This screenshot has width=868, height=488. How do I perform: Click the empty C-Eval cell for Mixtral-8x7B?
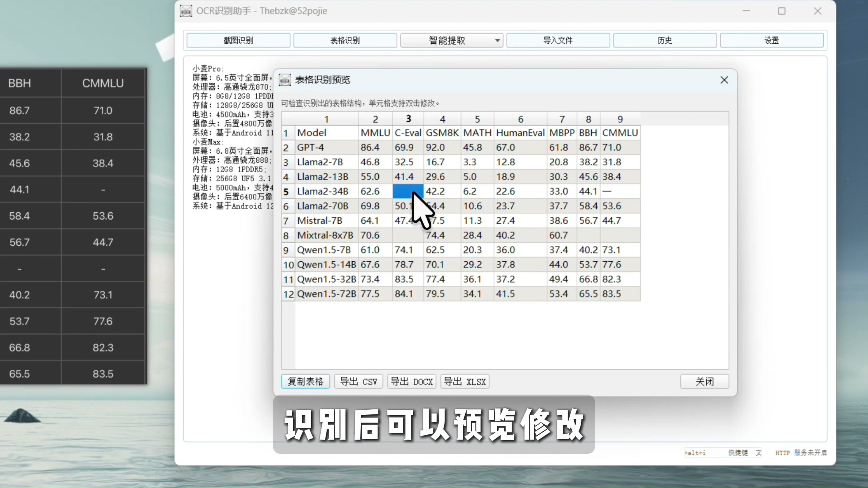pyautogui.click(x=408, y=235)
